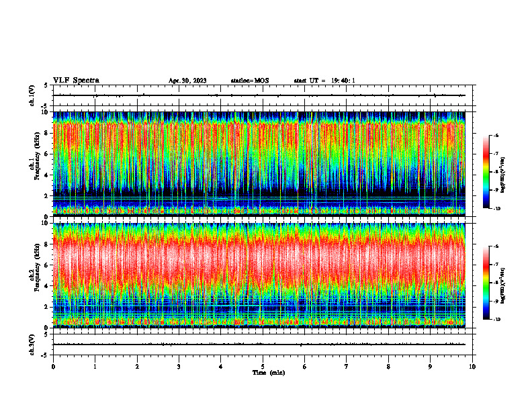532x411 pixels.
Task: Click tick label "4" on the time axis
Action: (x=221, y=367)
